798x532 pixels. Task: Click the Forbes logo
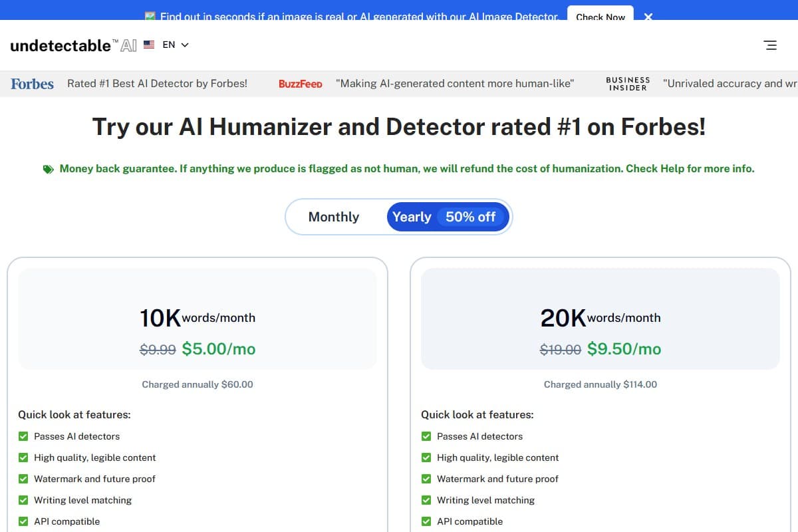click(x=33, y=84)
